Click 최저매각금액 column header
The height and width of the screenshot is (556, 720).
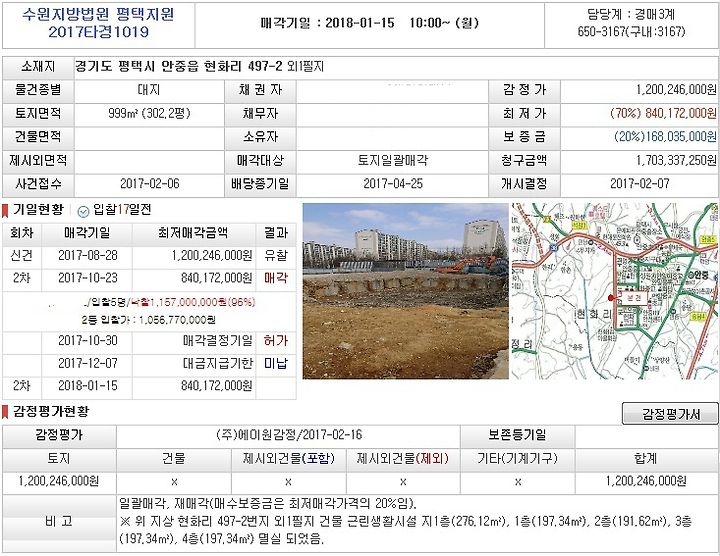pos(193,233)
